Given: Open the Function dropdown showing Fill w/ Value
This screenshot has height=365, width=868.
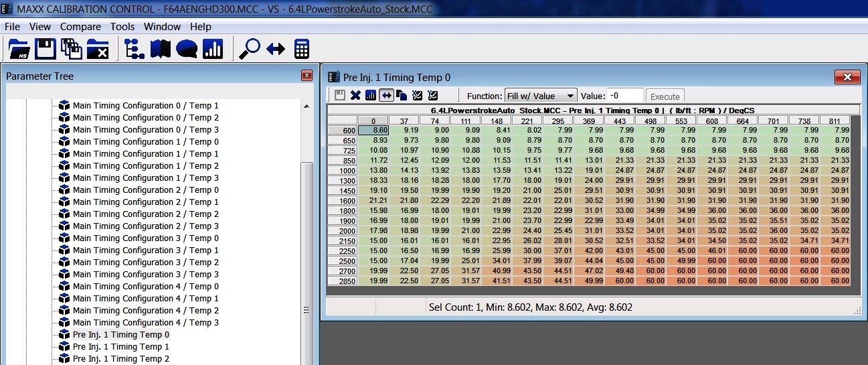Looking at the screenshot, I should 541,96.
